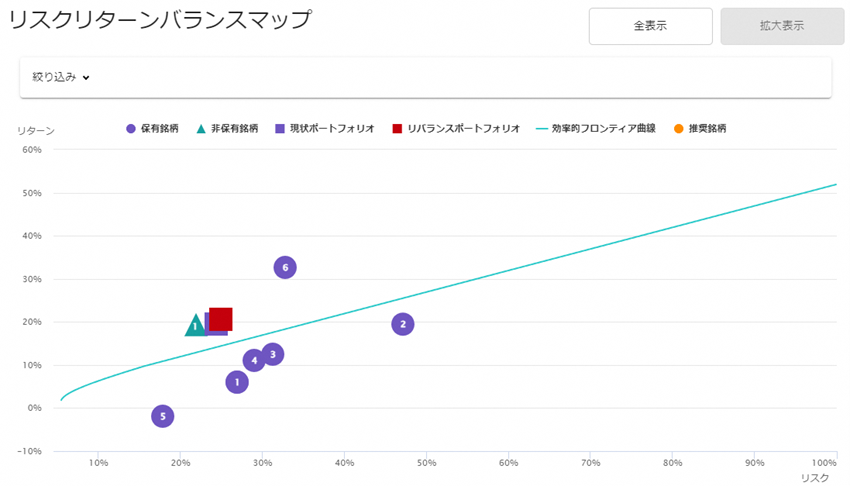
Task: Hide 効率的フロンティア曲線 legend series
Action: coord(596,128)
